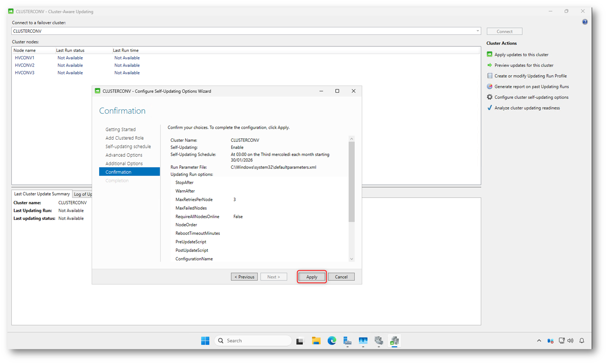Image resolution: width=607 pixels, height=364 pixels.
Task: Open File Explorer from the taskbar
Action: coord(316,341)
